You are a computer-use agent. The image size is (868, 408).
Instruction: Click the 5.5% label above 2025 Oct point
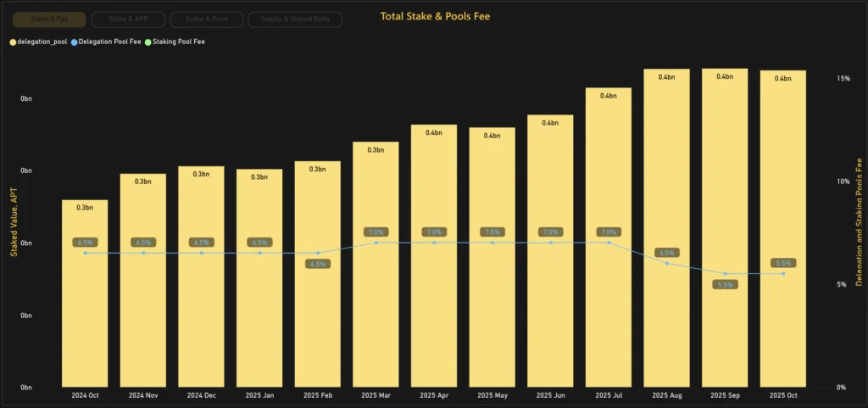[783, 263]
